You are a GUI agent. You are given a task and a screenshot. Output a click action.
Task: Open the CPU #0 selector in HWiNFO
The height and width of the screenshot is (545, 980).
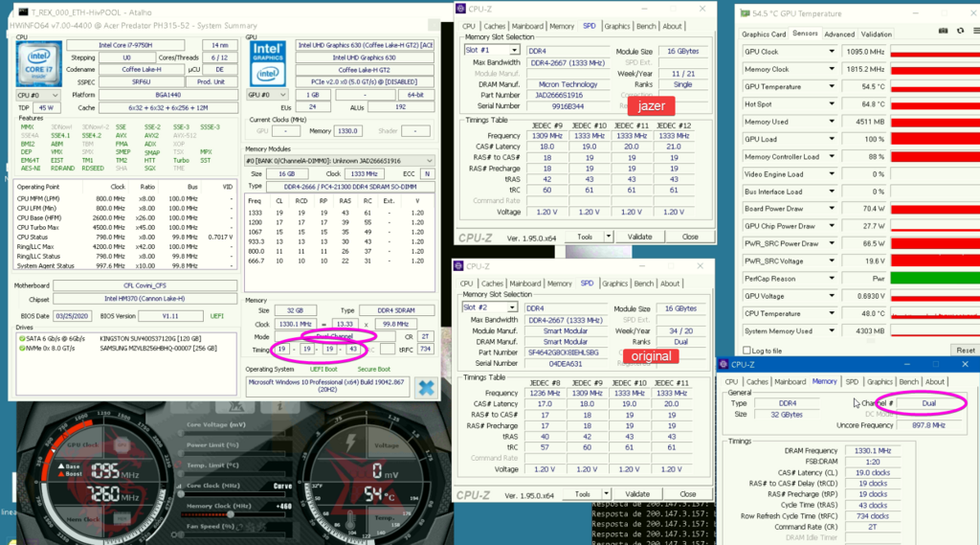[38, 95]
